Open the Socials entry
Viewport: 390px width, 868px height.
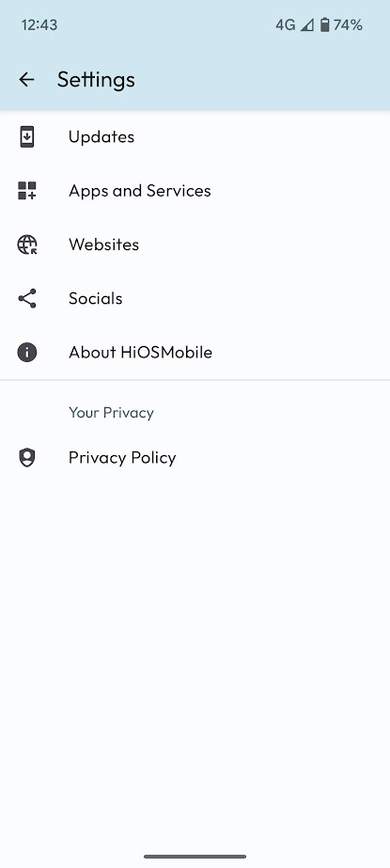(x=195, y=298)
